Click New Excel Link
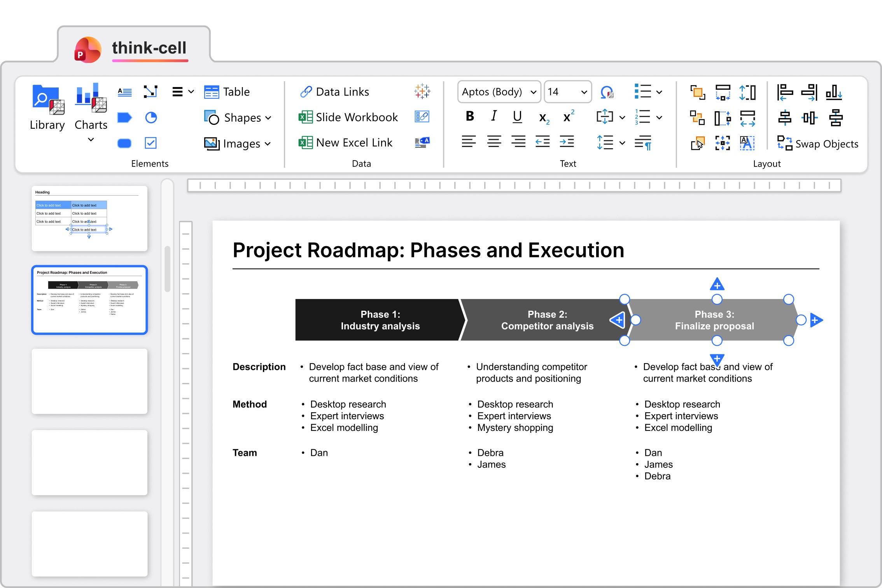This screenshot has height=588, width=882. coord(346,143)
